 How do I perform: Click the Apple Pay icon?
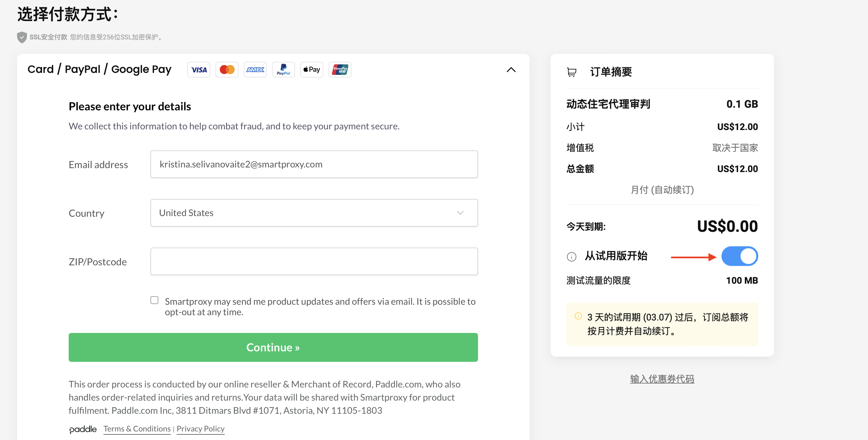click(312, 70)
